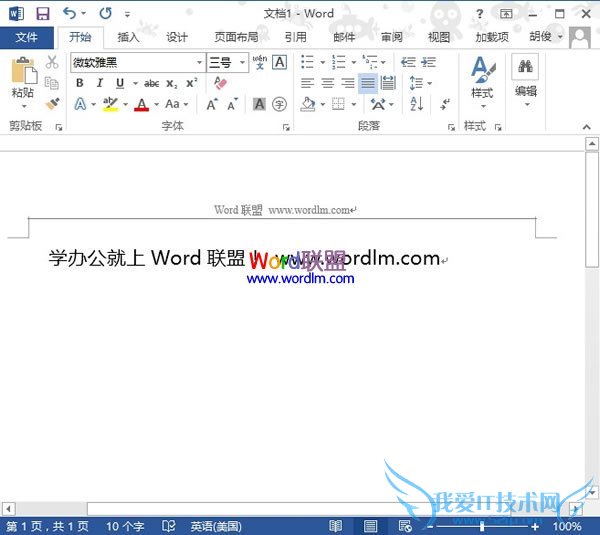Increase paragraph indent

429,62
